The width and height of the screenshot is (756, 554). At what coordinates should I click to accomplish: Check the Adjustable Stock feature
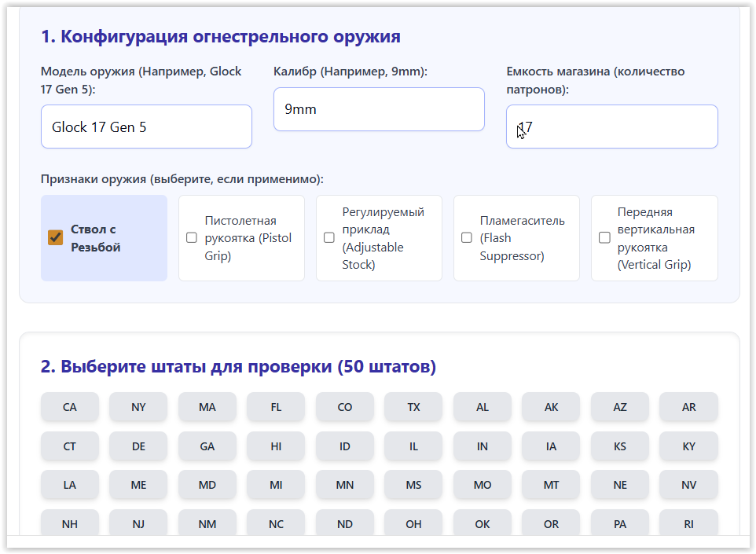tap(329, 238)
